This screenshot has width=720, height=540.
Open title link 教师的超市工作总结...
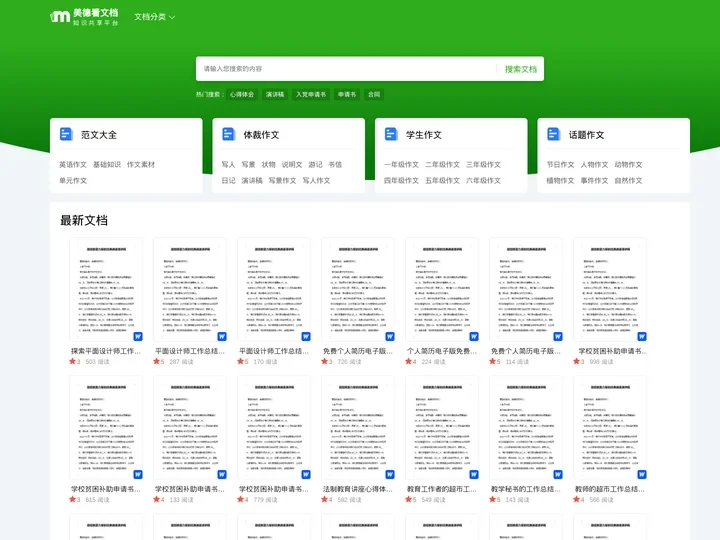(610, 489)
